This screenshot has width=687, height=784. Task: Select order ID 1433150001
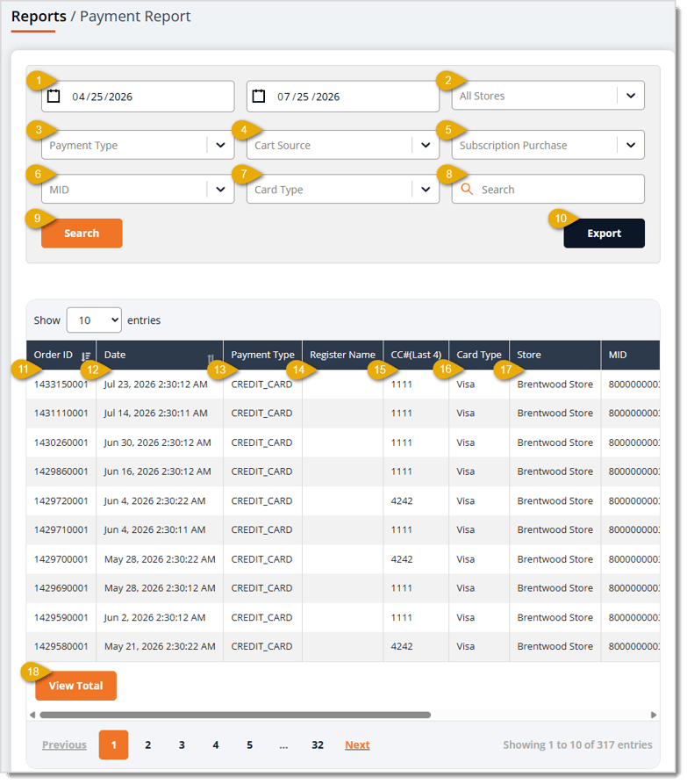(61, 384)
